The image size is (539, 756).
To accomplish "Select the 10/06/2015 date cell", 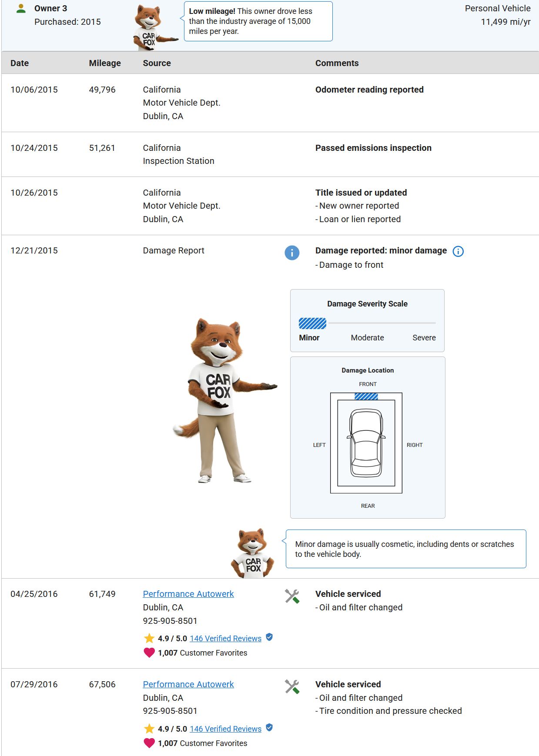I will click(x=34, y=90).
